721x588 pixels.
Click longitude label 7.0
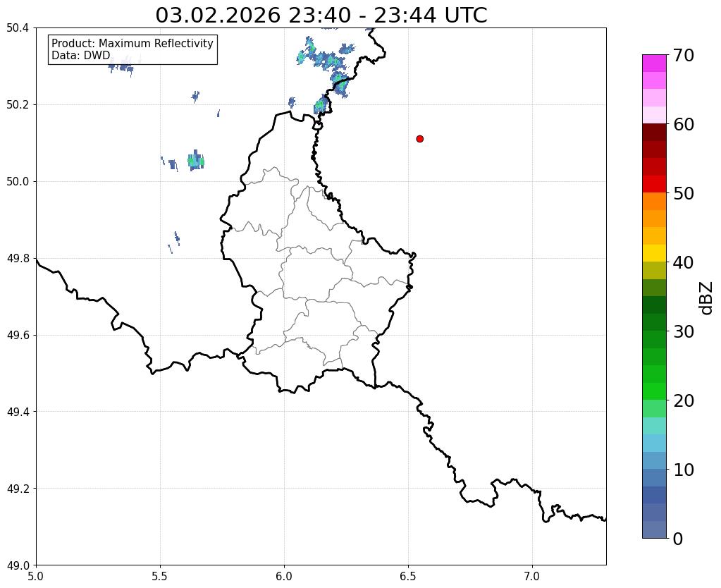click(532, 577)
